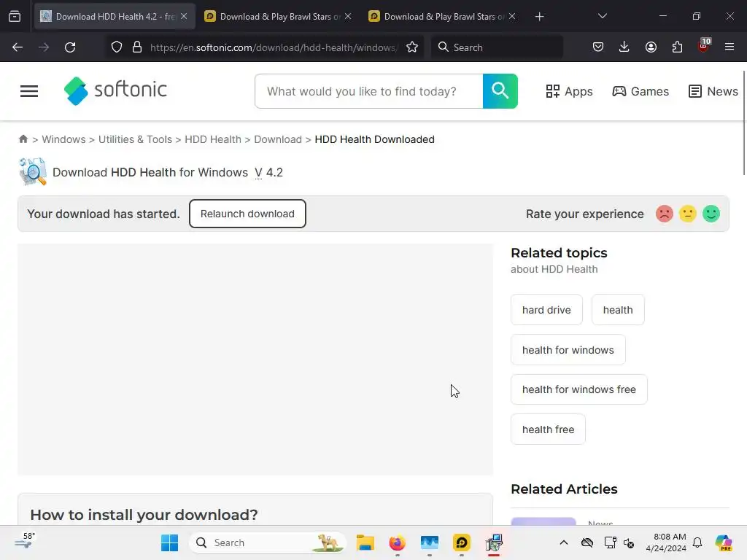Viewport: 747px width, 560px height.
Task: Click taskbar Search box
Action: (x=268, y=542)
